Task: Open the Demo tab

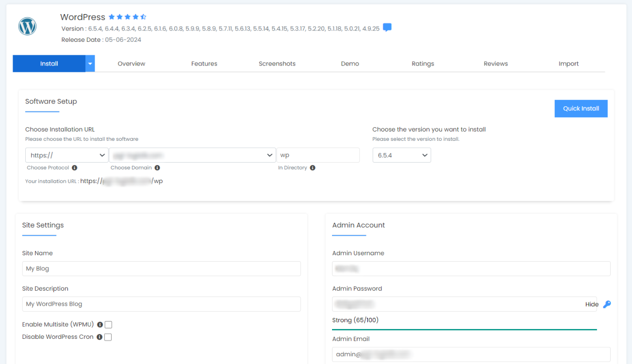Action: [x=350, y=64]
